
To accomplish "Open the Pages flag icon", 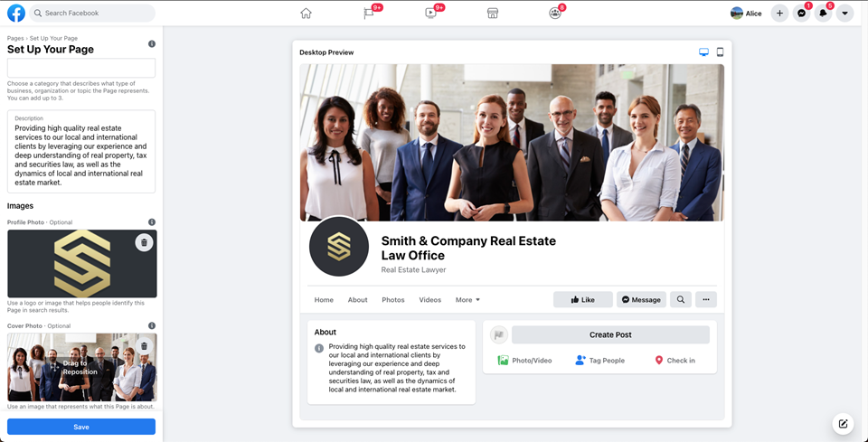I will tap(369, 14).
